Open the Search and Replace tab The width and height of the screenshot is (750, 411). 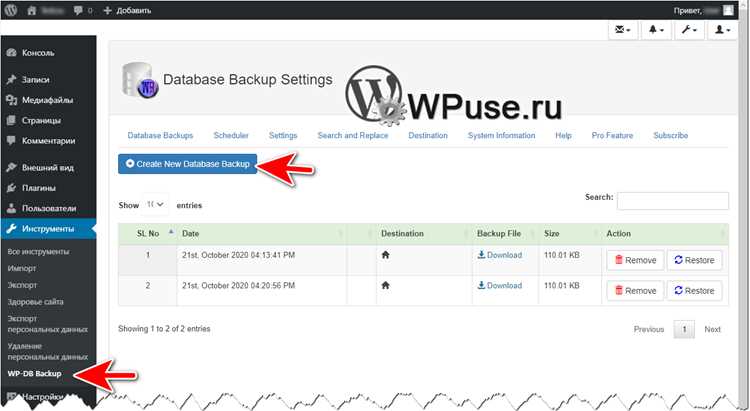click(x=353, y=135)
